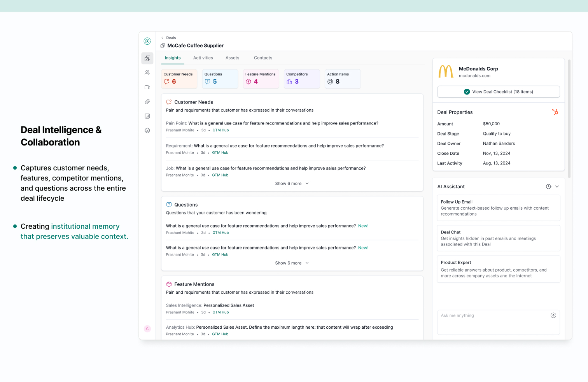This screenshot has height=382, width=588.
Task: Click the Qualify to buy stage value
Action: [x=497, y=134]
